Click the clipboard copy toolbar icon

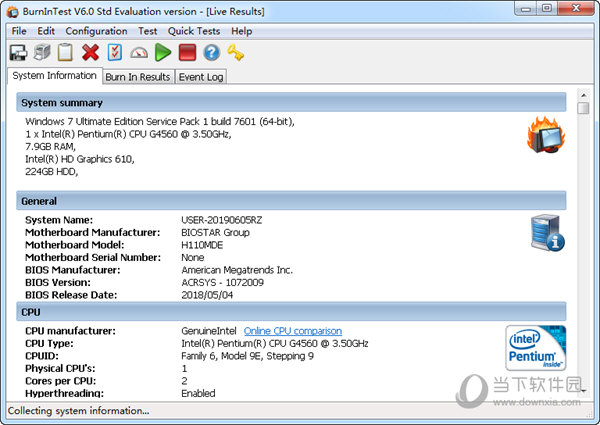coord(65,52)
